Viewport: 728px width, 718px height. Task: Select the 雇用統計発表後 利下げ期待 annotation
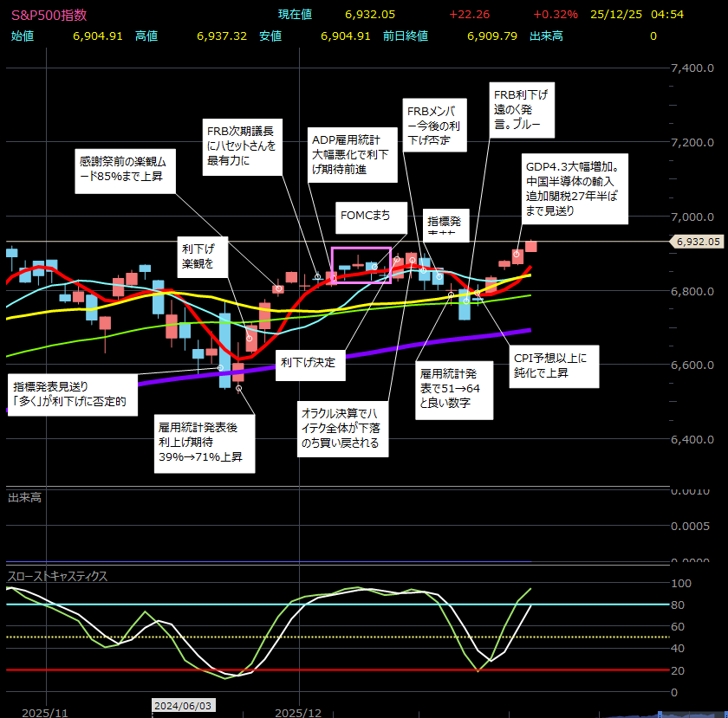(x=205, y=441)
